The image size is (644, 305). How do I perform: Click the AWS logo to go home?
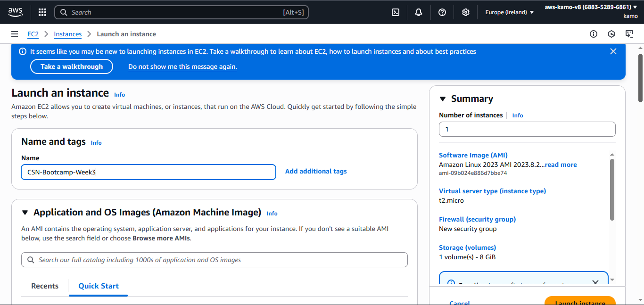(15, 12)
